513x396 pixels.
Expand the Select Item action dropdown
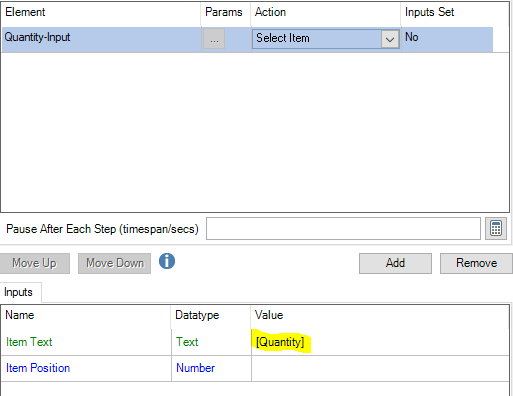point(390,39)
